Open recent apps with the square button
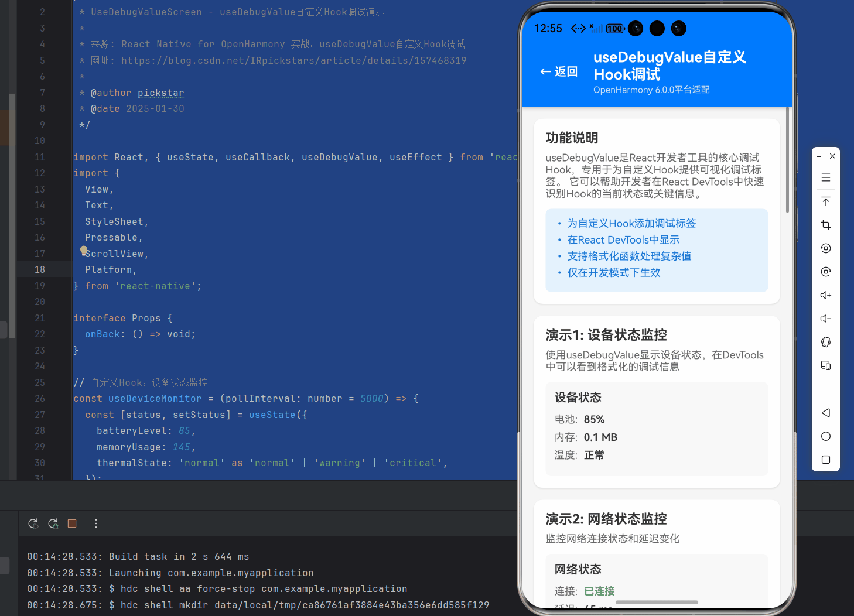The image size is (854, 616). (825, 460)
